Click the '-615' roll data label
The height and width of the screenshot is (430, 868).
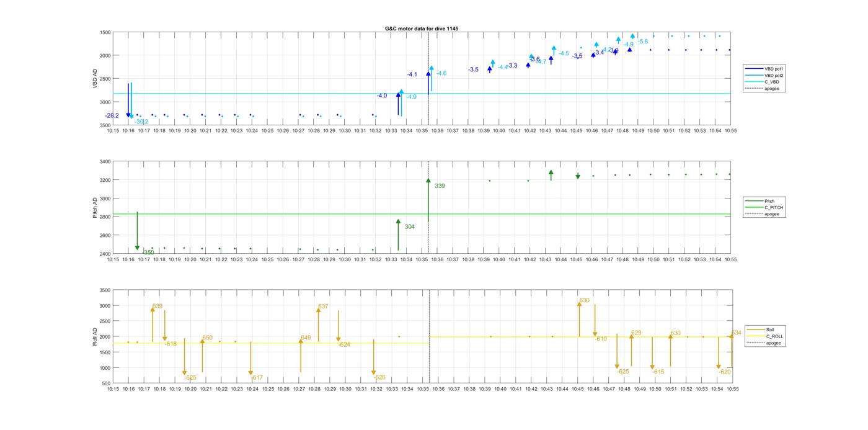coord(658,372)
